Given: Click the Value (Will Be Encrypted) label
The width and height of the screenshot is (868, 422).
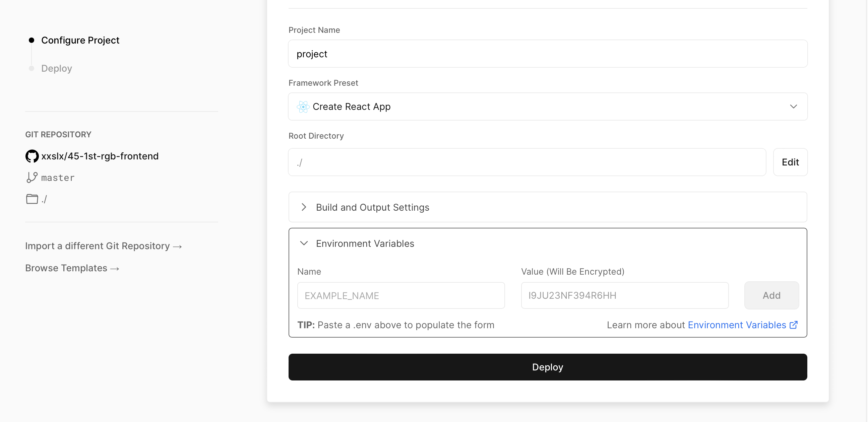Looking at the screenshot, I should click(572, 272).
